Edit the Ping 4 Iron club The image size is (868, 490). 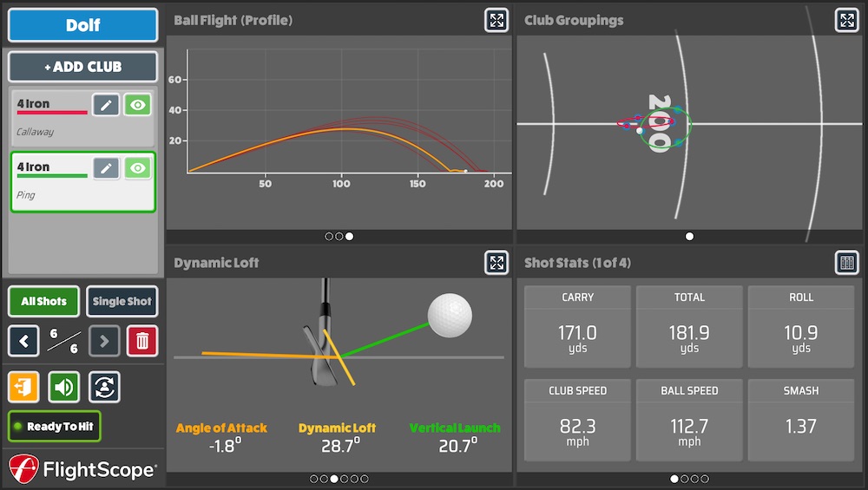106,168
